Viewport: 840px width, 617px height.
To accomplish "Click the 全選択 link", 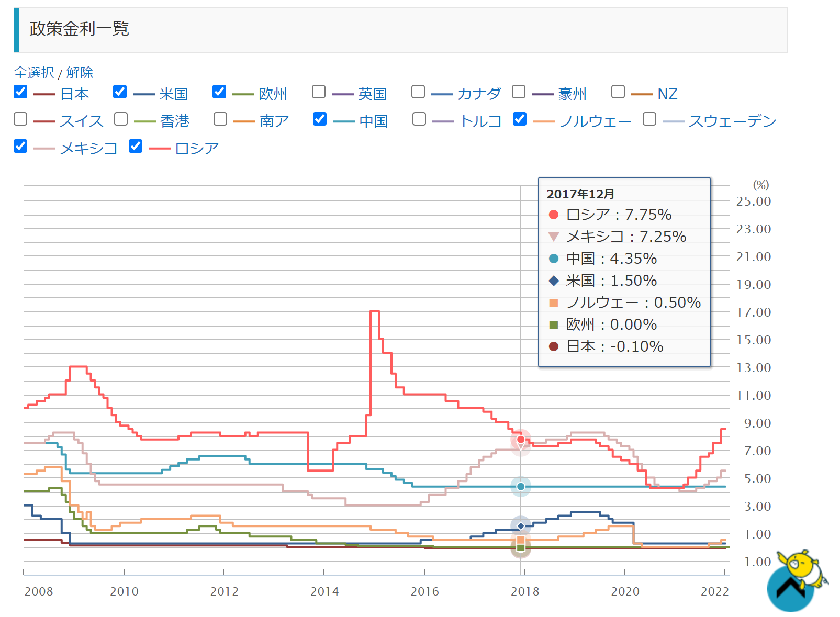I will [34, 72].
